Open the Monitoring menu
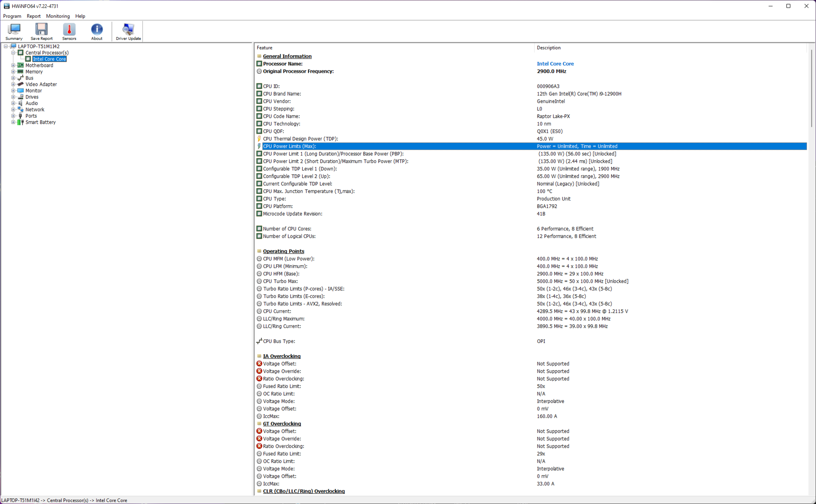This screenshot has height=504, width=816. click(x=58, y=16)
